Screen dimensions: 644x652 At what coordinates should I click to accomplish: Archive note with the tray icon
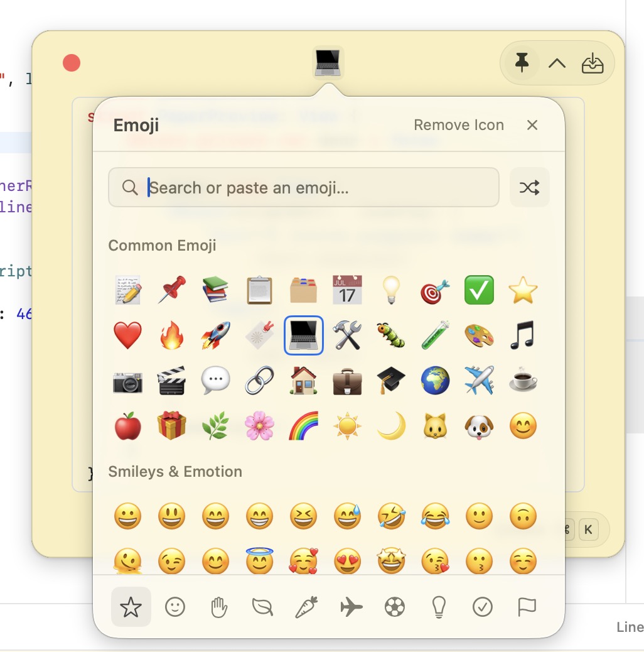(x=593, y=63)
